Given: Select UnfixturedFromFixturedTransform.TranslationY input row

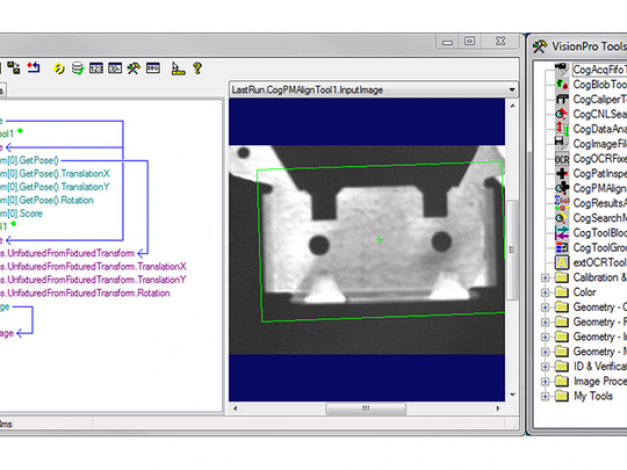Looking at the screenshot, I should (x=93, y=280).
